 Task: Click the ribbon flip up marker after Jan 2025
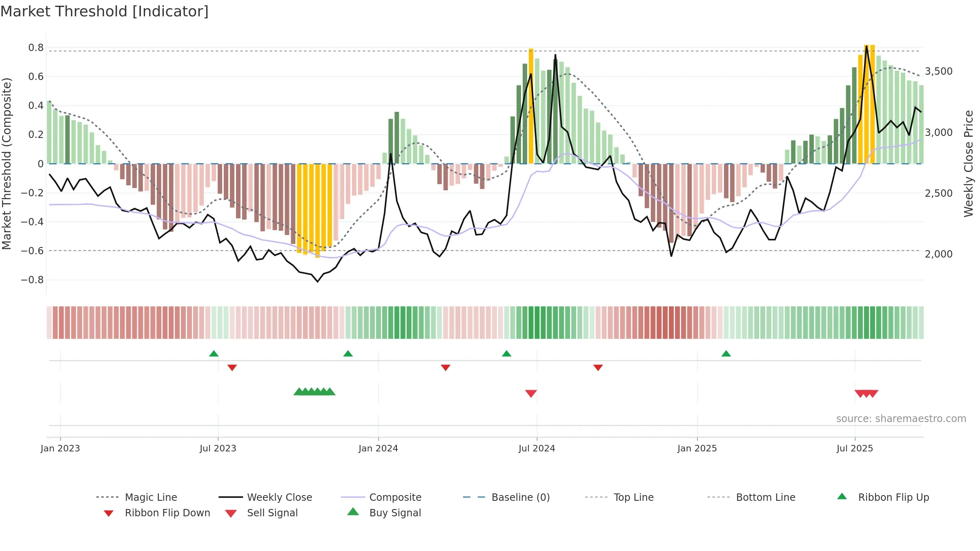[x=726, y=353]
